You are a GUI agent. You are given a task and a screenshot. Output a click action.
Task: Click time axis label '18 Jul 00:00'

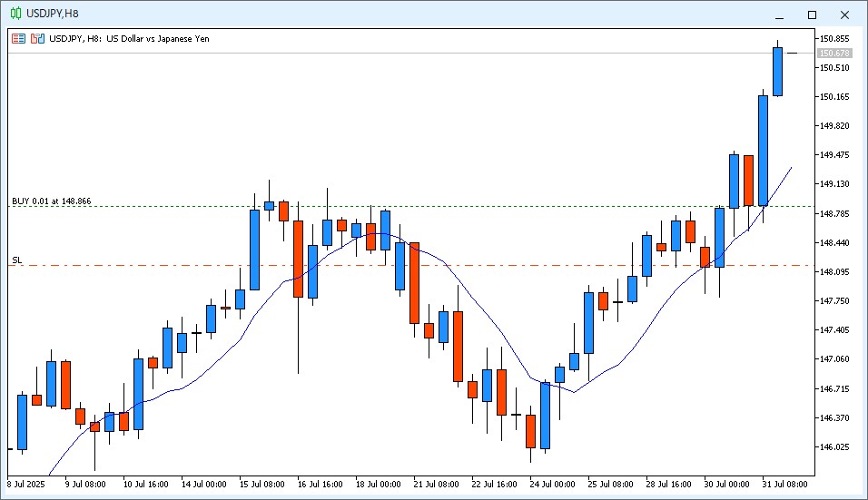click(x=378, y=485)
